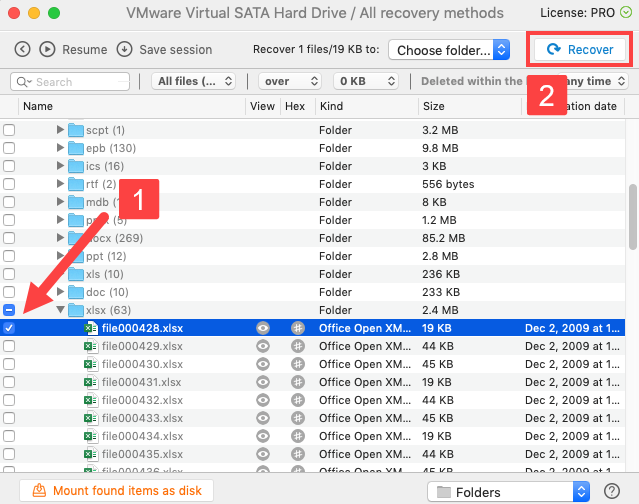This screenshot has height=504, width=639.
Task: Check the file000430.xlsx checkbox
Action: point(9,364)
